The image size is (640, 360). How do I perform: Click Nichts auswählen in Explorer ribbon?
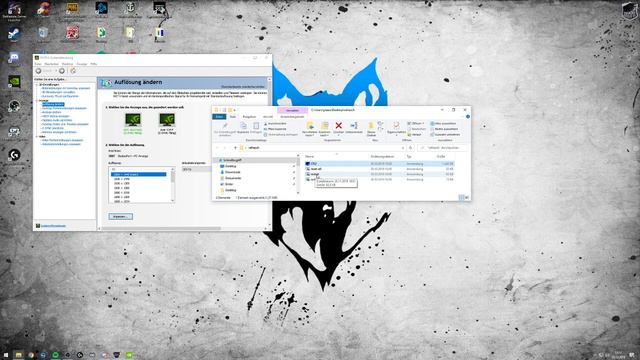tap(444, 129)
